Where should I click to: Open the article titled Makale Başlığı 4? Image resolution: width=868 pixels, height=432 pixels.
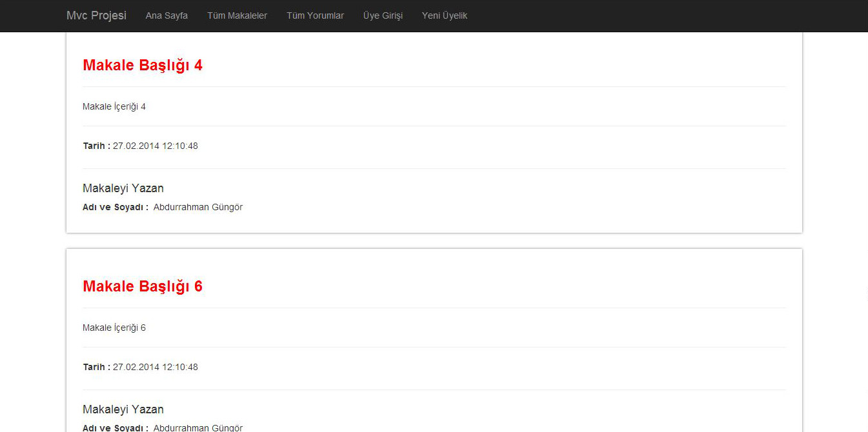(x=143, y=65)
